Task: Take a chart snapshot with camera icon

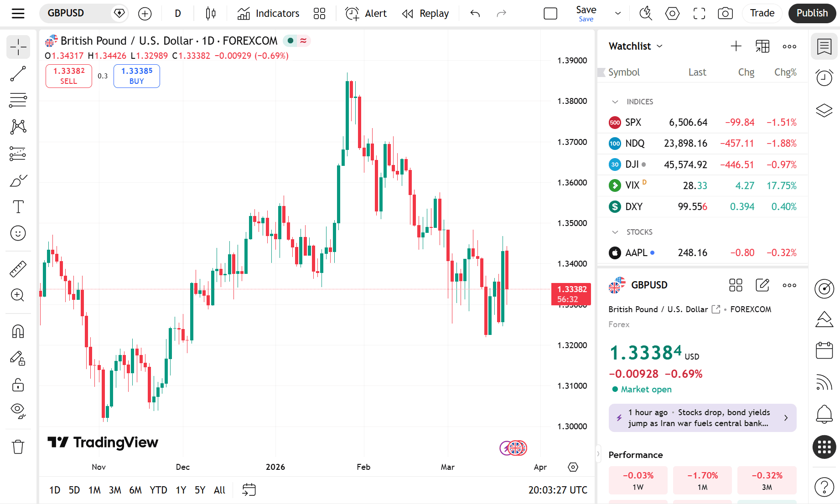Action: [x=725, y=13]
